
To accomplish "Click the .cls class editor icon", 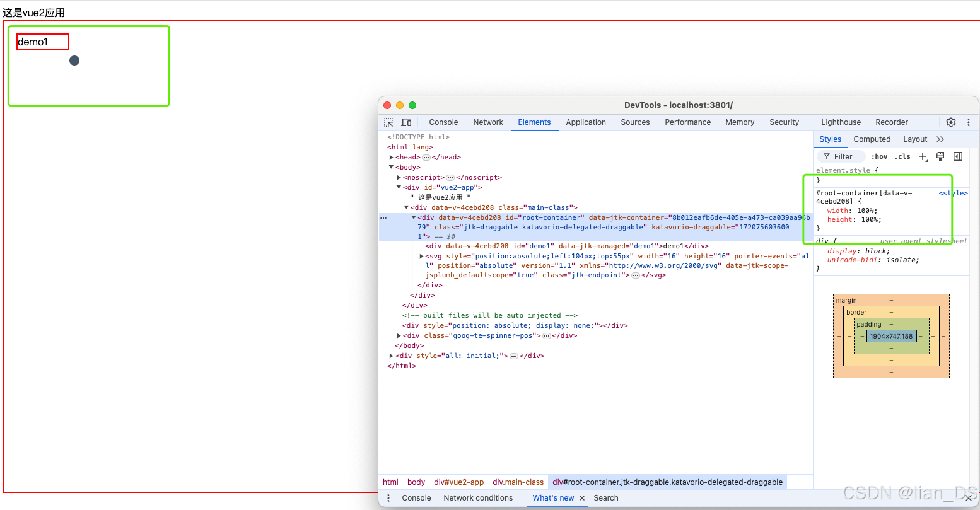I will pyautogui.click(x=902, y=156).
